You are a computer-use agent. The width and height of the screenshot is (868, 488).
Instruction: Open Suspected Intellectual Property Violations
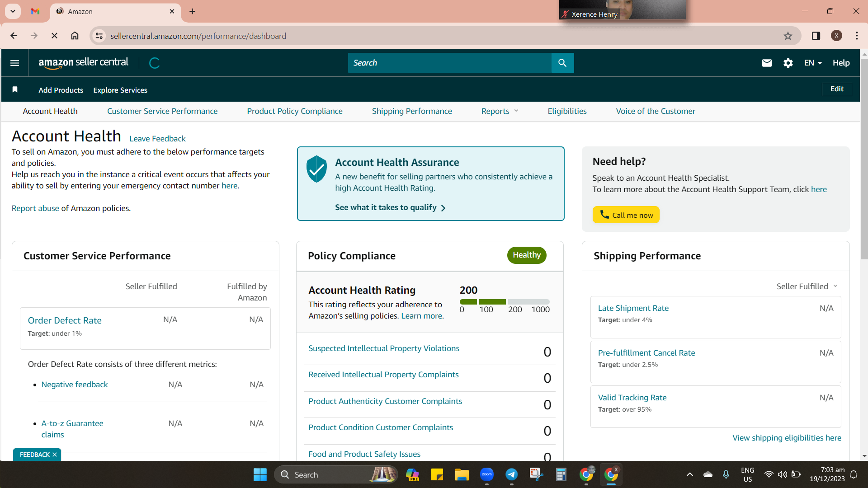point(384,348)
